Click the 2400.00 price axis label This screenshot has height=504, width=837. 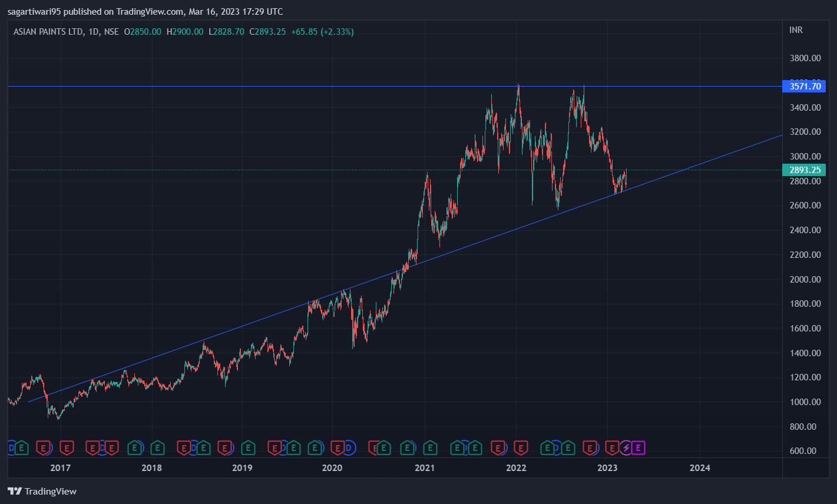pos(804,230)
